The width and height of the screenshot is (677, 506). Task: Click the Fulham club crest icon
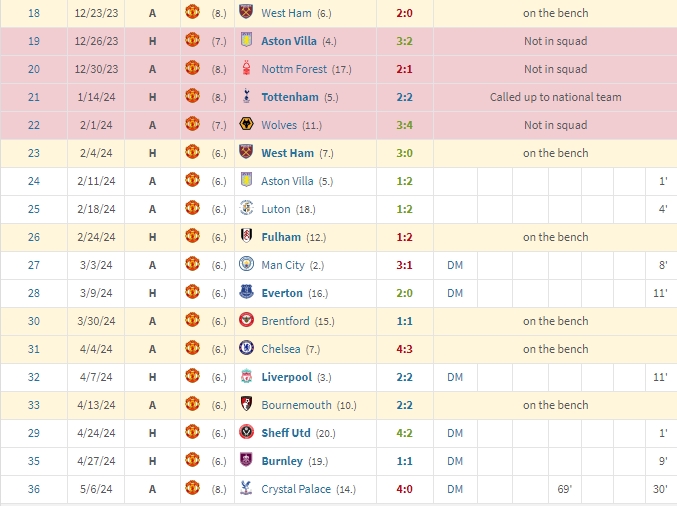pyautogui.click(x=246, y=236)
